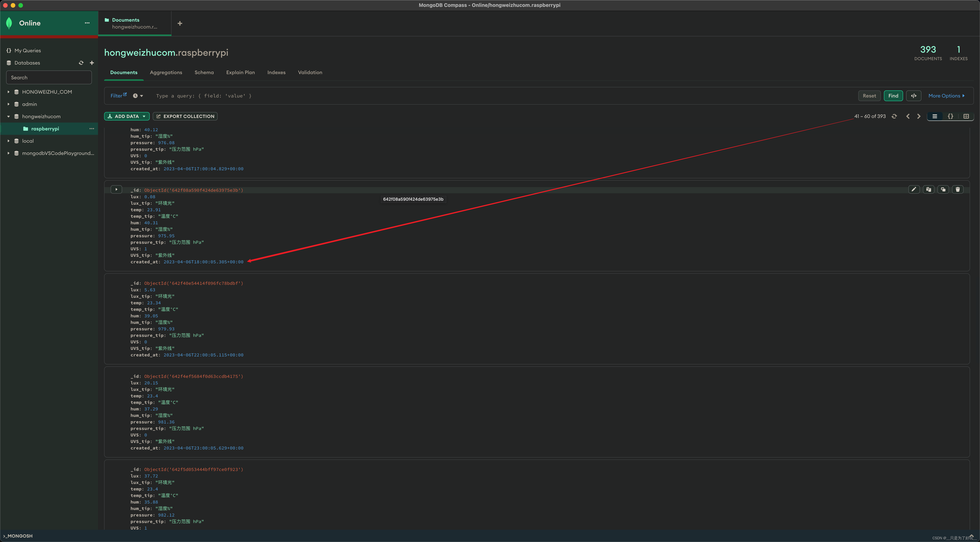This screenshot has height=542, width=980.
Task: Switch to the Aggregations tab
Action: [x=166, y=72]
